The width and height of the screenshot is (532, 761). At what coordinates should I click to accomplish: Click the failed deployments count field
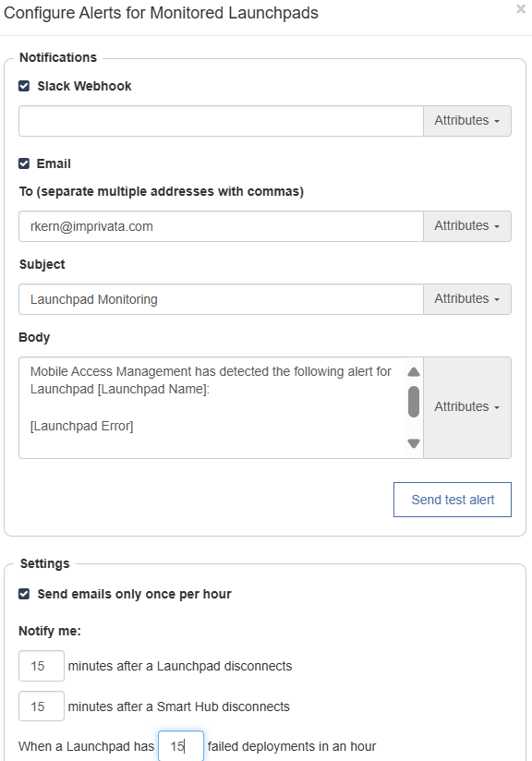click(181, 746)
